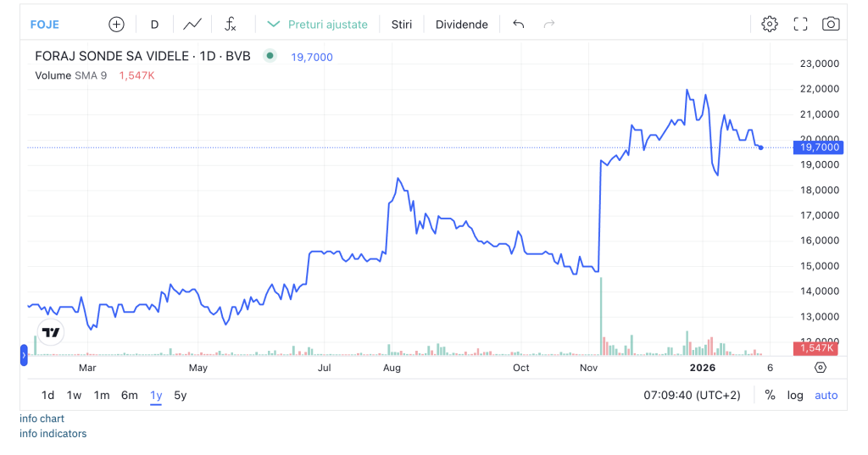The width and height of the screenshot is (868, 455).
Task: Take a chart snapshot with camera icon
Action: (x=831, y=25)
